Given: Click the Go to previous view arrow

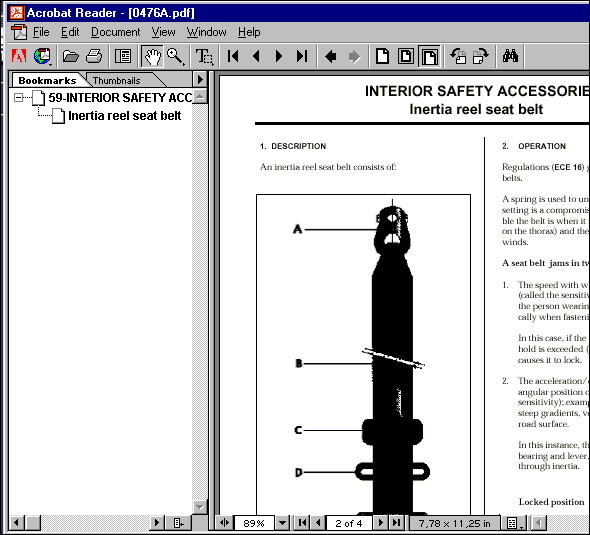Looking at the screenshot, I should click(331, 57).
